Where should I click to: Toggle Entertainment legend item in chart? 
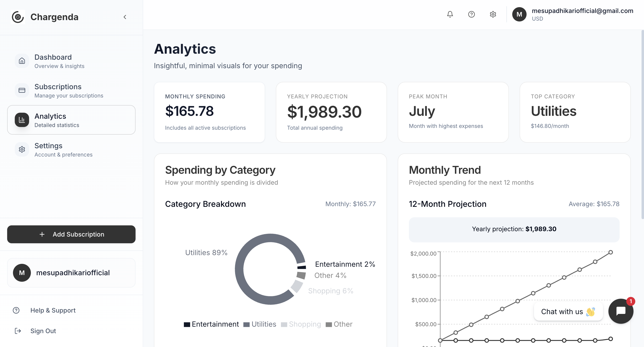tap(211, 324)
